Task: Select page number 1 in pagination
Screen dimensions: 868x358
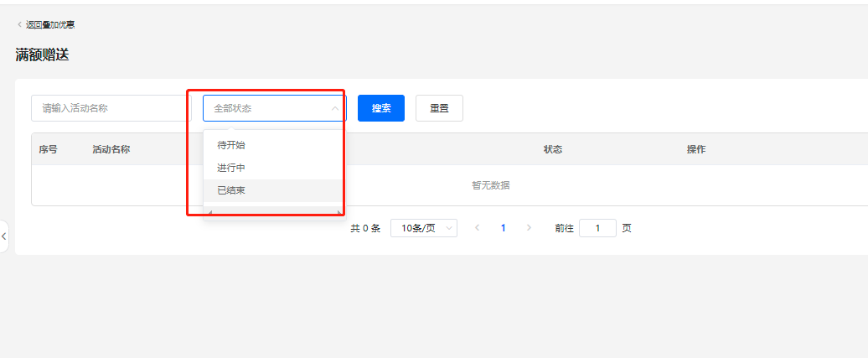Action: tap(503, 228)
